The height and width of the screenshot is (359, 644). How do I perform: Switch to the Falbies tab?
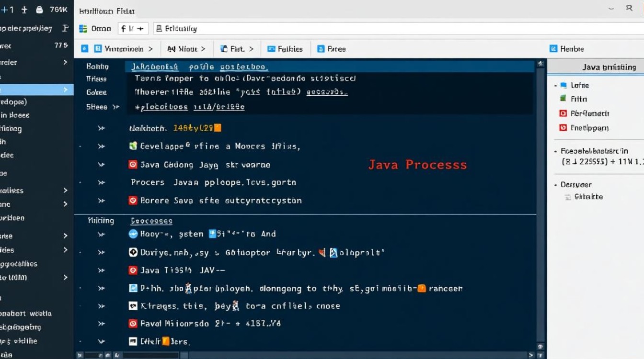(x=285, y=49)
